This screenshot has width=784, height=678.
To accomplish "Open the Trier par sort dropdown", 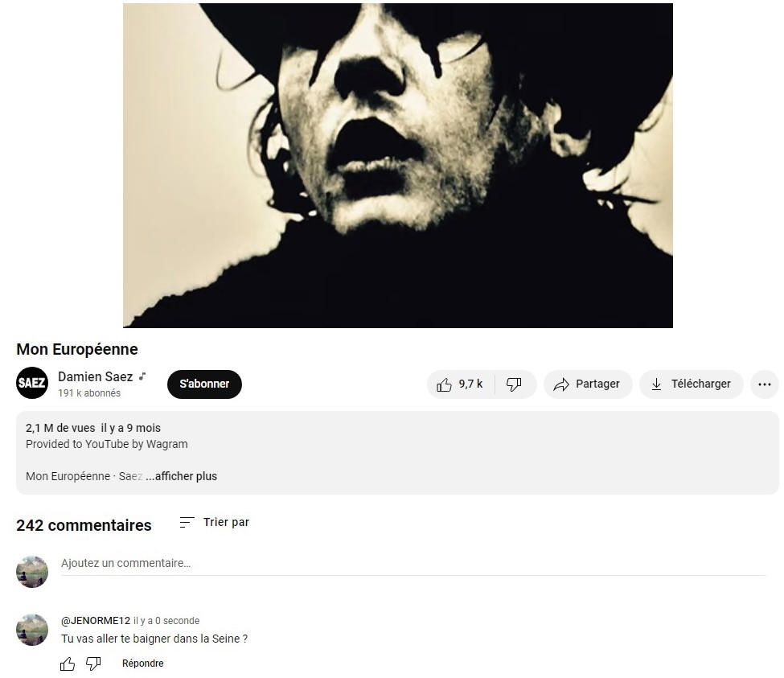I will pyautogui.click(x=214, y=523).
